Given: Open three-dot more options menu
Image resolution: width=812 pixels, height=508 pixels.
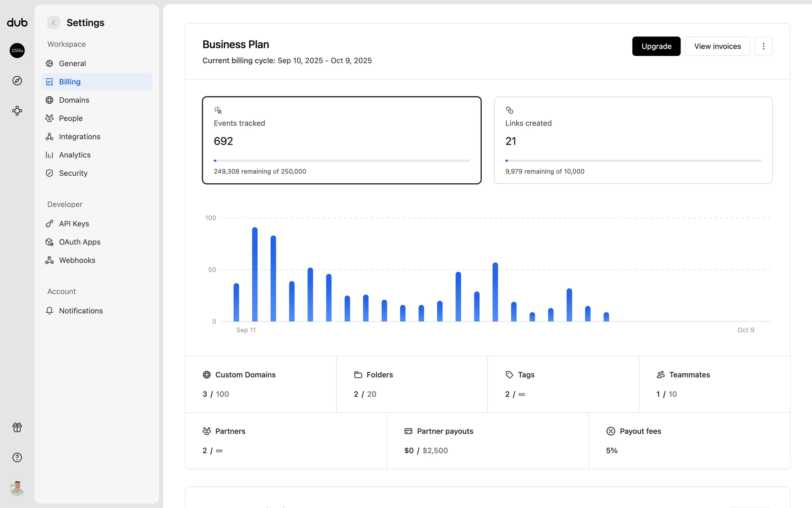Looking at the screenshot, I should (x=763, y=46).
